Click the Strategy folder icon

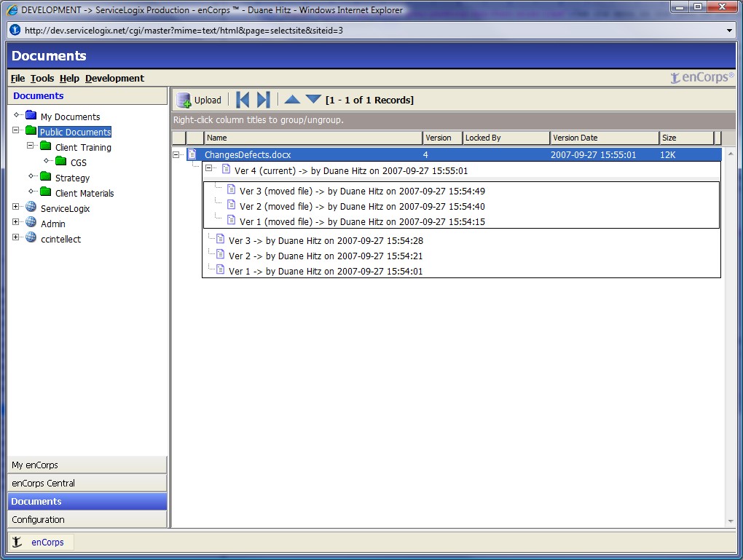tap(46, 176)
